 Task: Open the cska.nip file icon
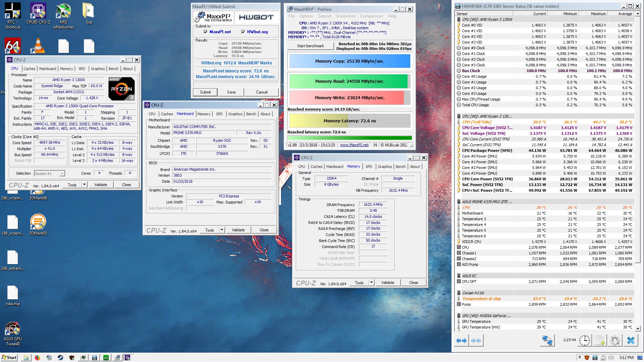pyautogui.click(x=13, y=296)
